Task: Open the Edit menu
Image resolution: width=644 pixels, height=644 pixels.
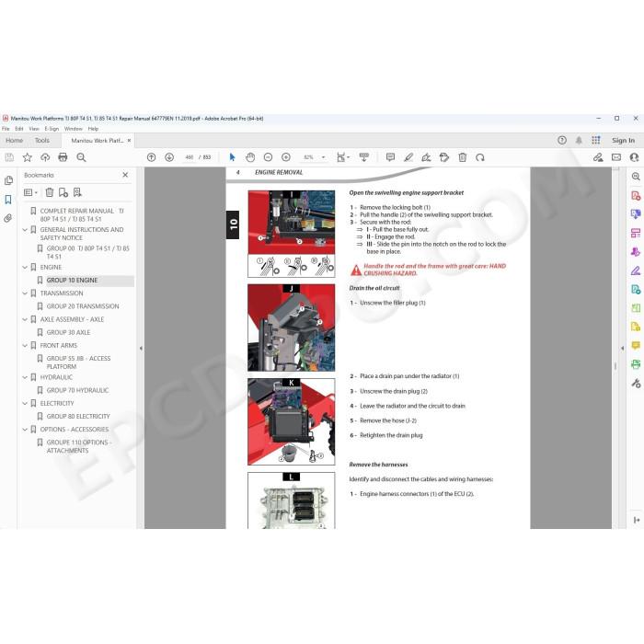Action: pyautogui.click(x=19, y=129)
